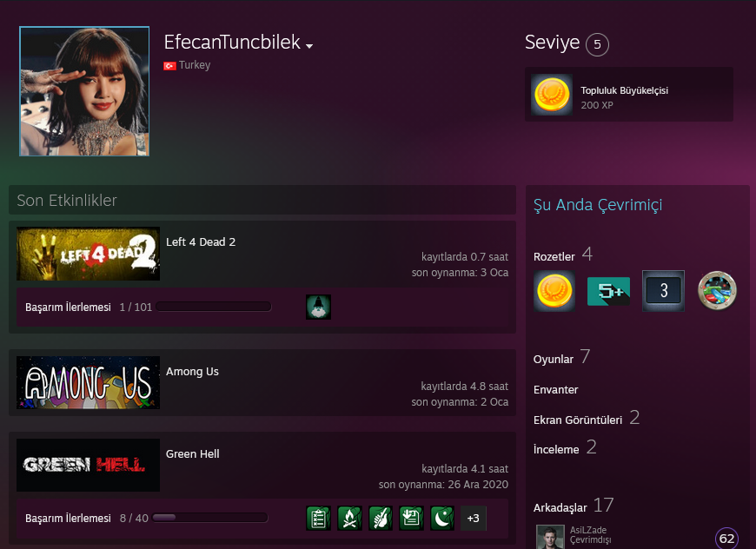Click 'son oynanma: 26 Ara 2020' text
Screen dimensions: 756x549
[x=443, y=484]
